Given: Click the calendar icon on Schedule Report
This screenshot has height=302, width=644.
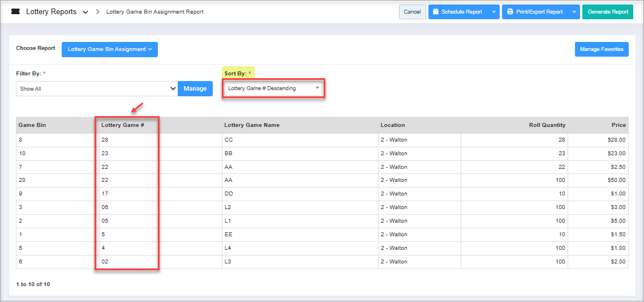Looking at the screenshot, I should [436, 12].
